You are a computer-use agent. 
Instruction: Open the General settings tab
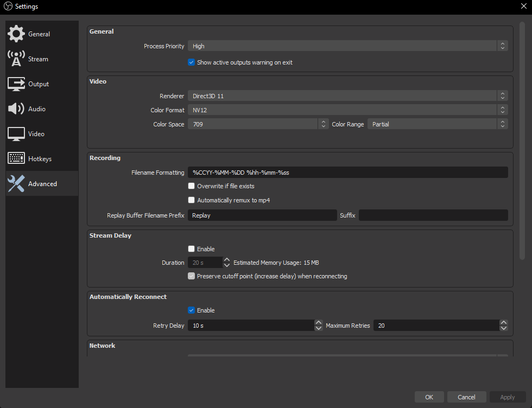[x=42, y=34]
